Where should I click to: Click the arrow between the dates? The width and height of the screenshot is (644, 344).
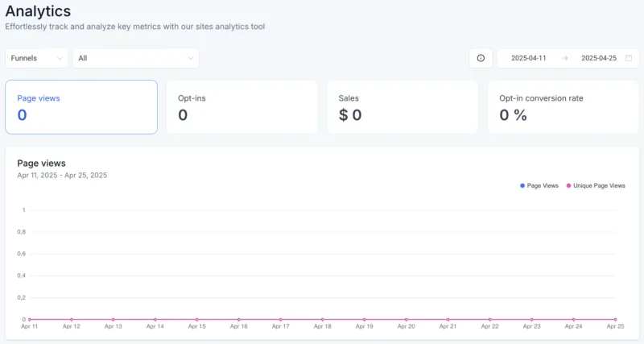pos(564,58)
